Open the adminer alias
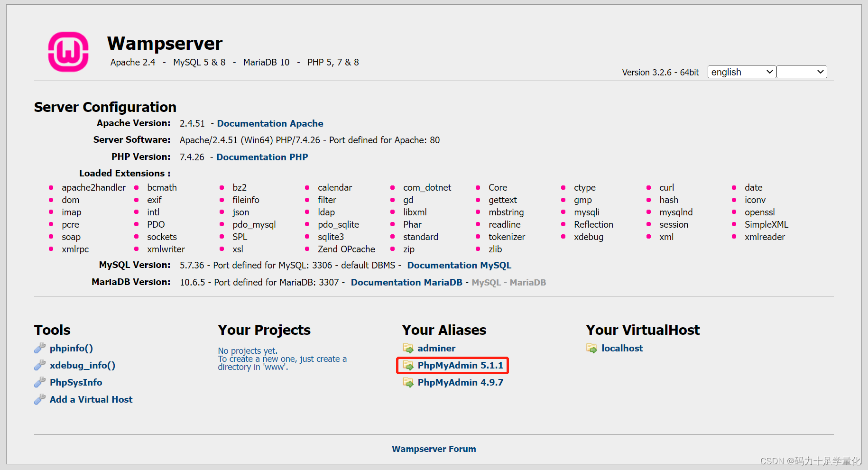This screenshot has height=470, width=868. (x=436, y=348)
